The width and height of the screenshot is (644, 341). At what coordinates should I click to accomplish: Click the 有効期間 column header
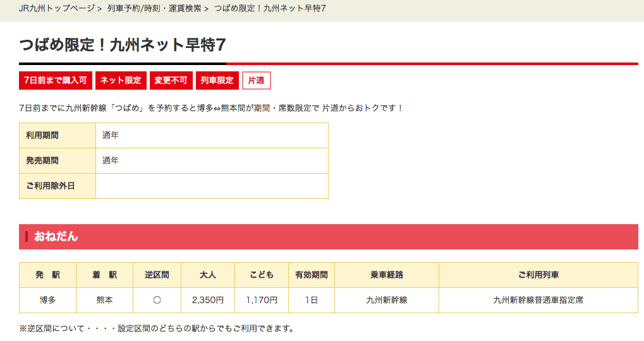312,275
